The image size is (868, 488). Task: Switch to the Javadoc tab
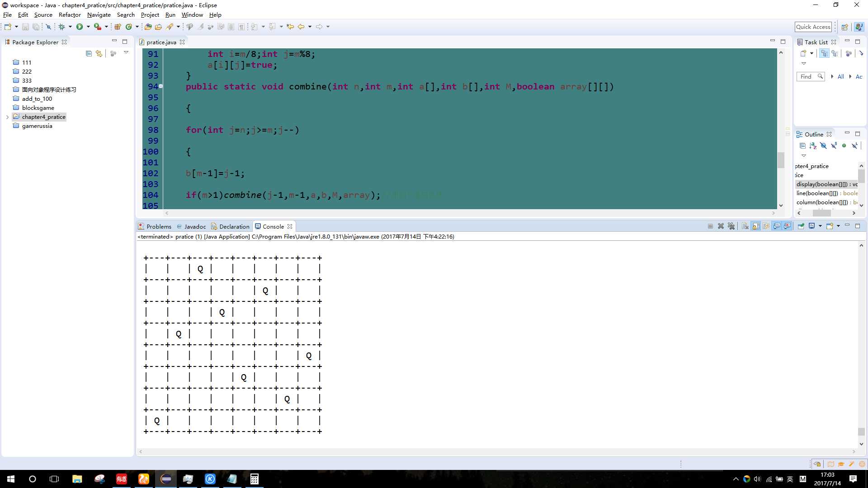pos(191,226)
